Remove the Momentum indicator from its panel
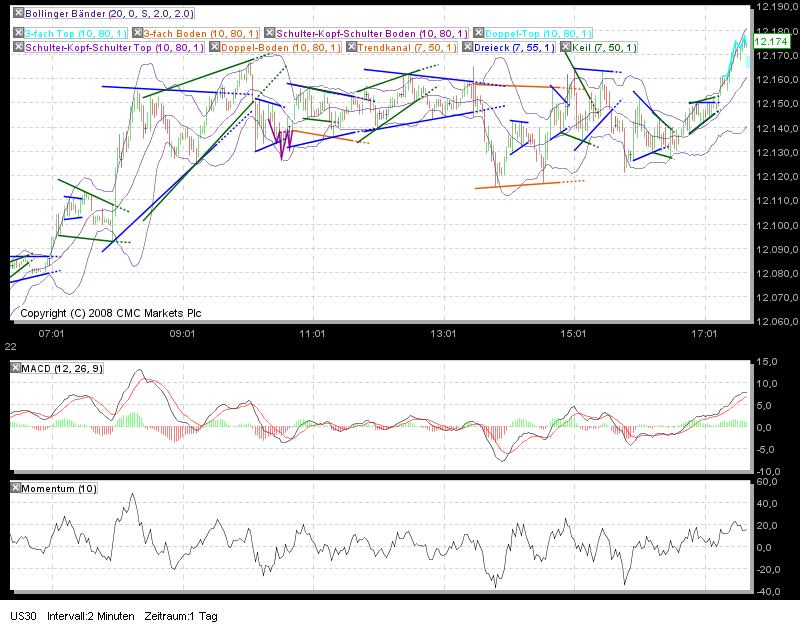 (14, 487)
